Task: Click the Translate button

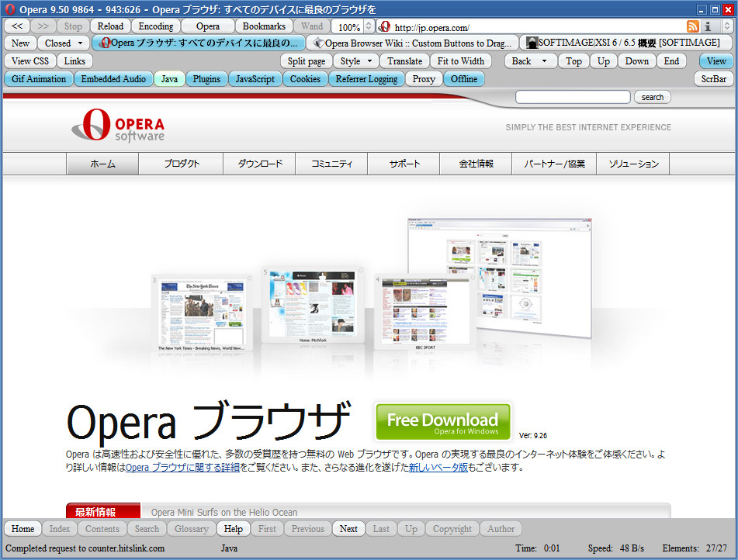Action: coord(405,61)
